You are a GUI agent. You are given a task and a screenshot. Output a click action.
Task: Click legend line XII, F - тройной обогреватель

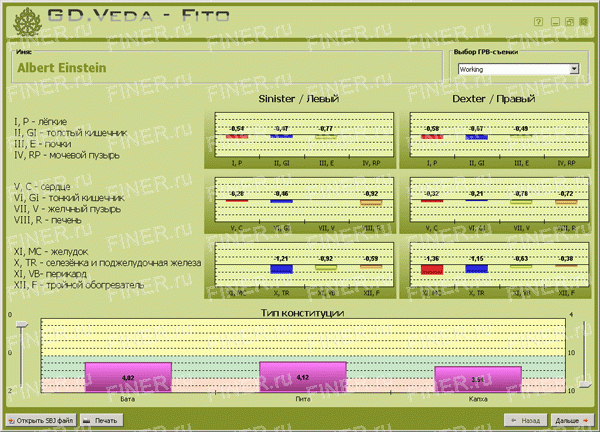79,285
